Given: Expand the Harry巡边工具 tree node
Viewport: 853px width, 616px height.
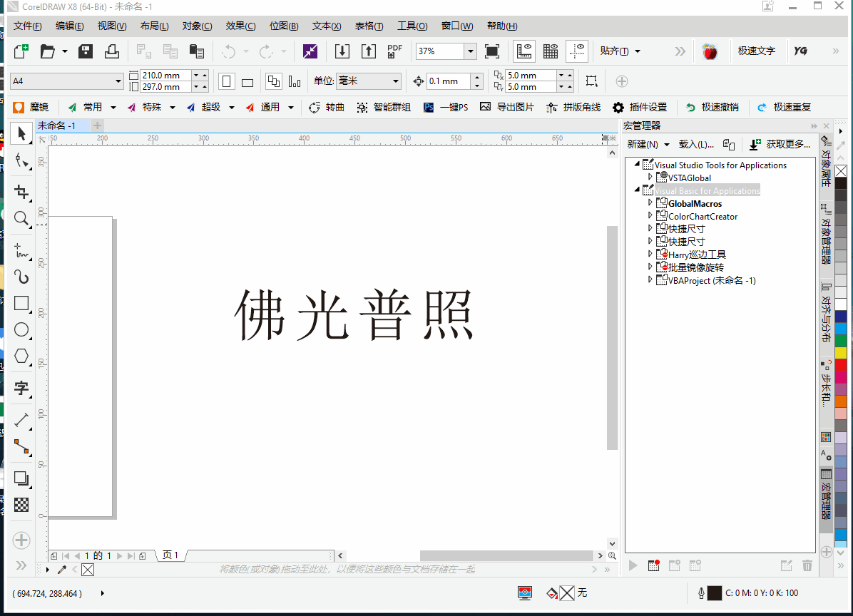Looking at the screenshot, I should click(x=650, y=254).
